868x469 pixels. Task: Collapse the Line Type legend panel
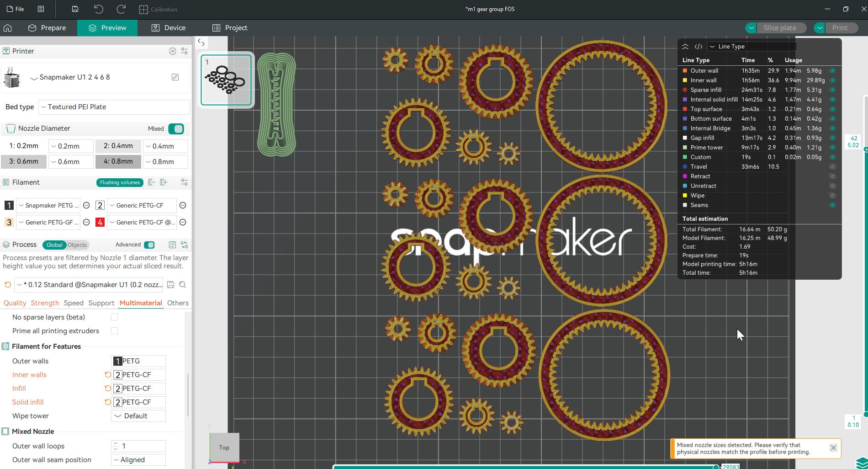point(685,47)
